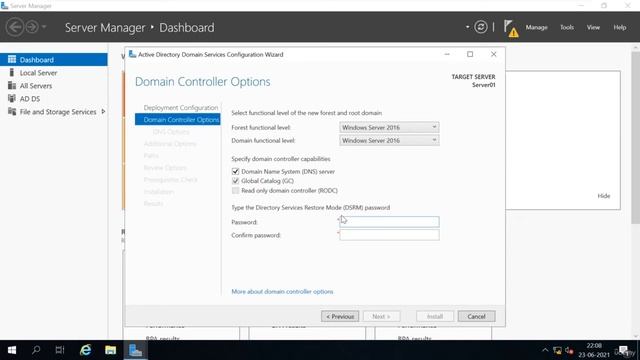Toggle Read only domain controller (RODC) checkbox
Screen dimensions: 640x360
[x=236, y=191]
